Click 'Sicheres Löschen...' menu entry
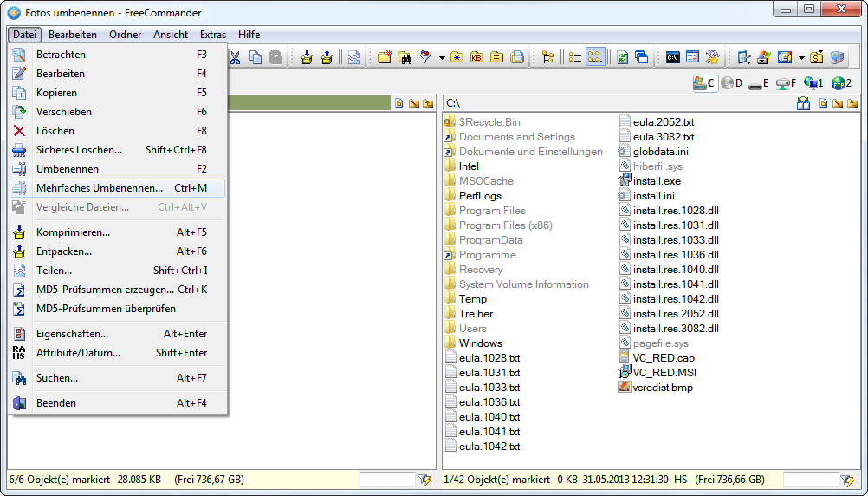Image resolution: width=868 pixels, height=496 pixels. point(79,150)
